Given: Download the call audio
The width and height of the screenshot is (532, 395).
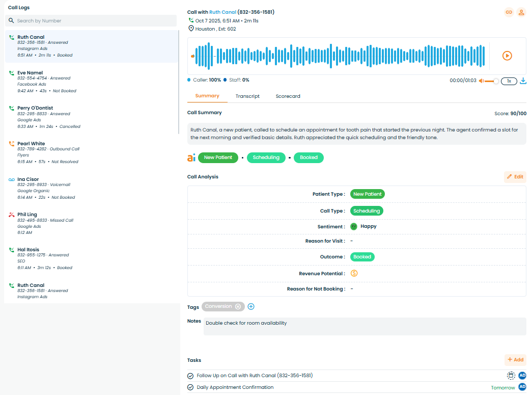Looking at the screenshot, I should [x=523, y=81].
